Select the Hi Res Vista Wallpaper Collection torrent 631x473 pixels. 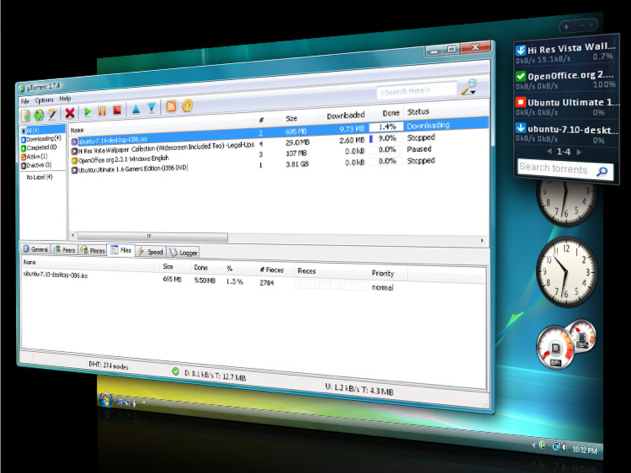tap(163, 148)
